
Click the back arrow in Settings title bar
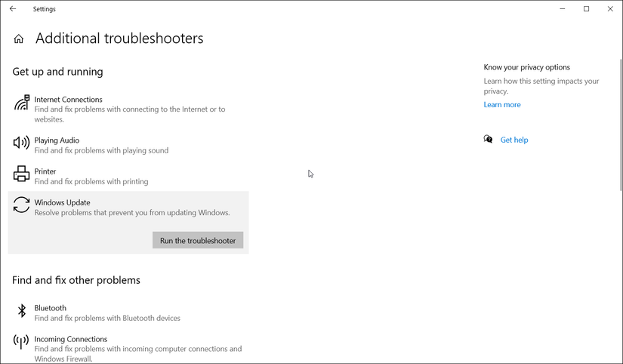coord(13,9)
